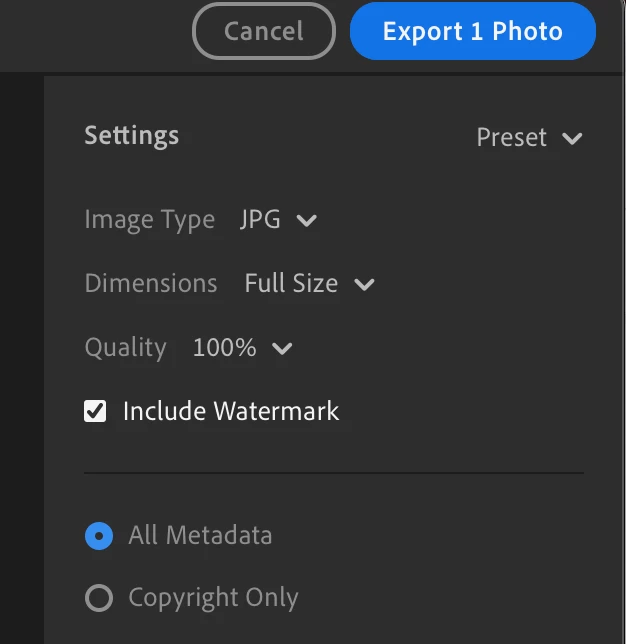This screenshot has height=644, width=626.
Task: Choose the Copyright Only radio button
Action: pos(99,599)
